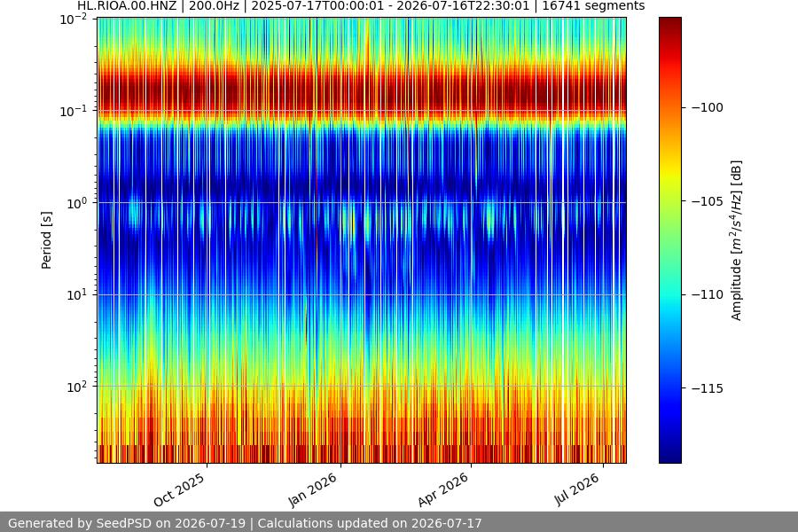Click the 'Jan 2026' x-axis label
798x532 pixels.
312,489
